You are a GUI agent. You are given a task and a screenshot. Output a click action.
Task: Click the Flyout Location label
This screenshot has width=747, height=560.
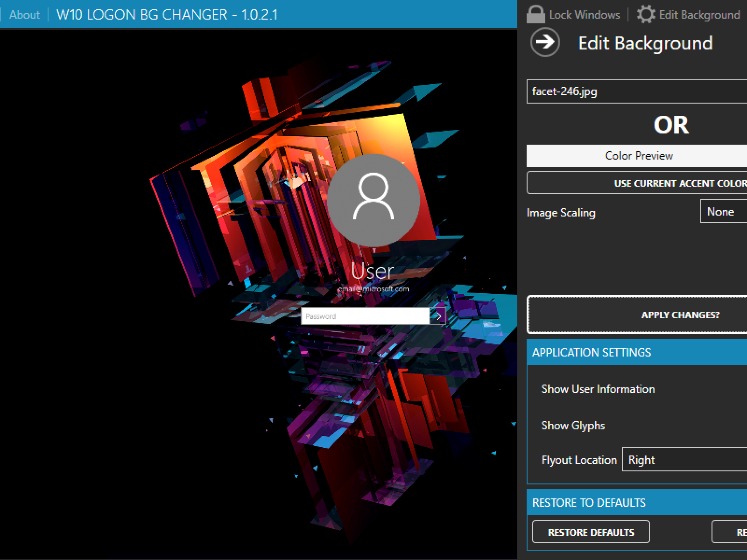(x=579, y=460)
